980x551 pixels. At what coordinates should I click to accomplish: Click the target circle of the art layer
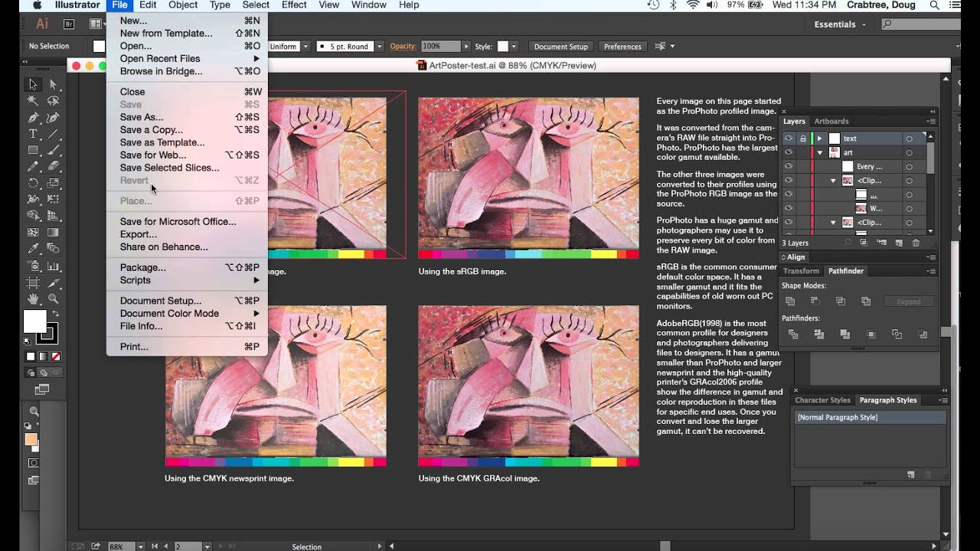coord(909,152)
